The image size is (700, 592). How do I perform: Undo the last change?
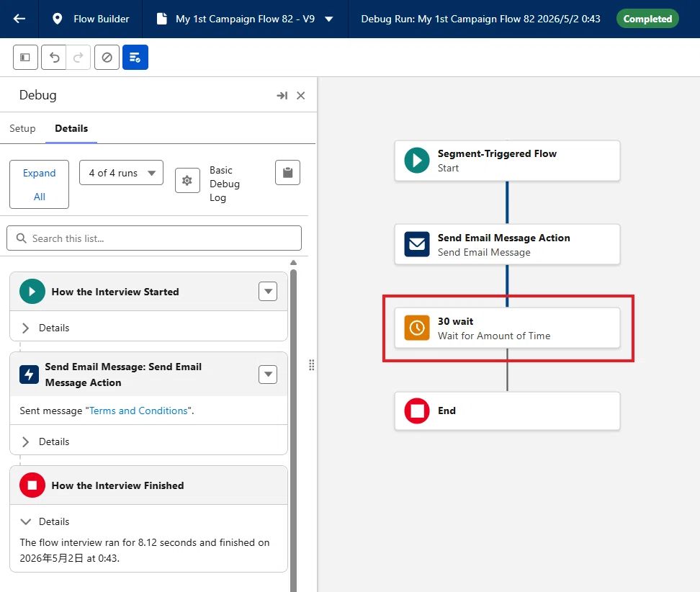point(54,57)
